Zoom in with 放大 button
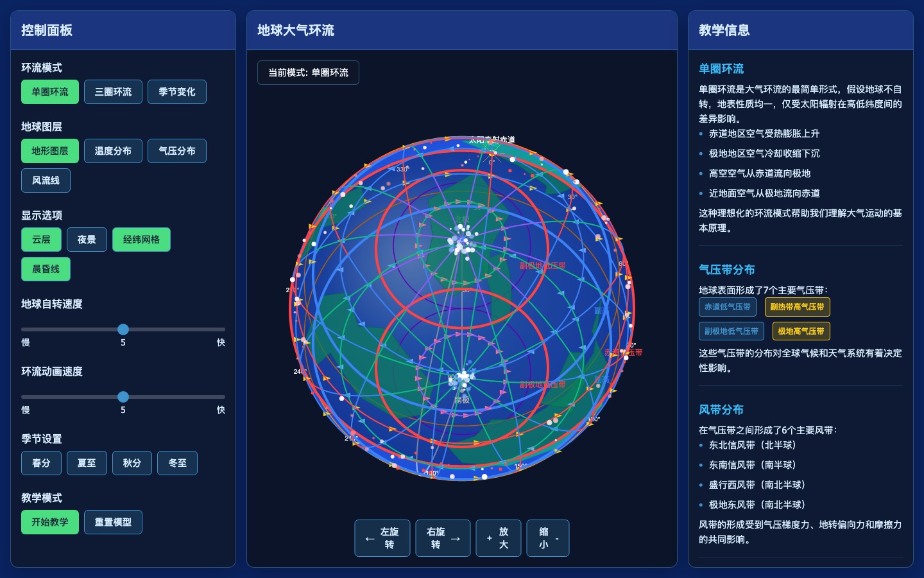Screen dimensions: 924x578 [499, 538]
